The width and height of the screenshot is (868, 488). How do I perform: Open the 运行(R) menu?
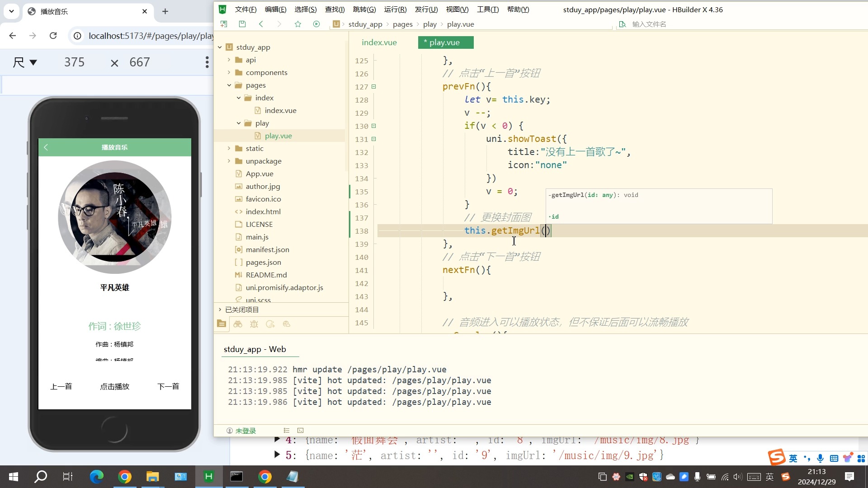[395, 9]
